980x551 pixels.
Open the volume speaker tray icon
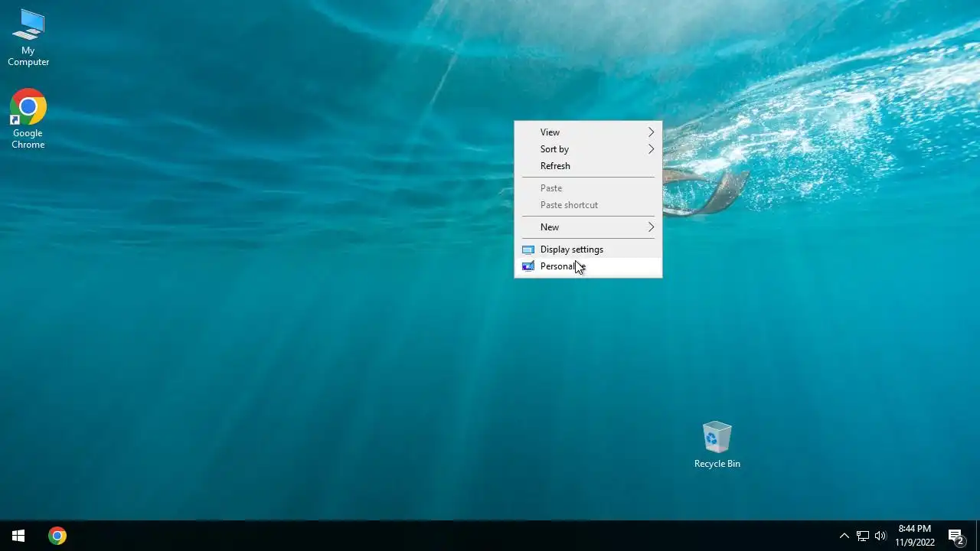[x=880, y=536]
